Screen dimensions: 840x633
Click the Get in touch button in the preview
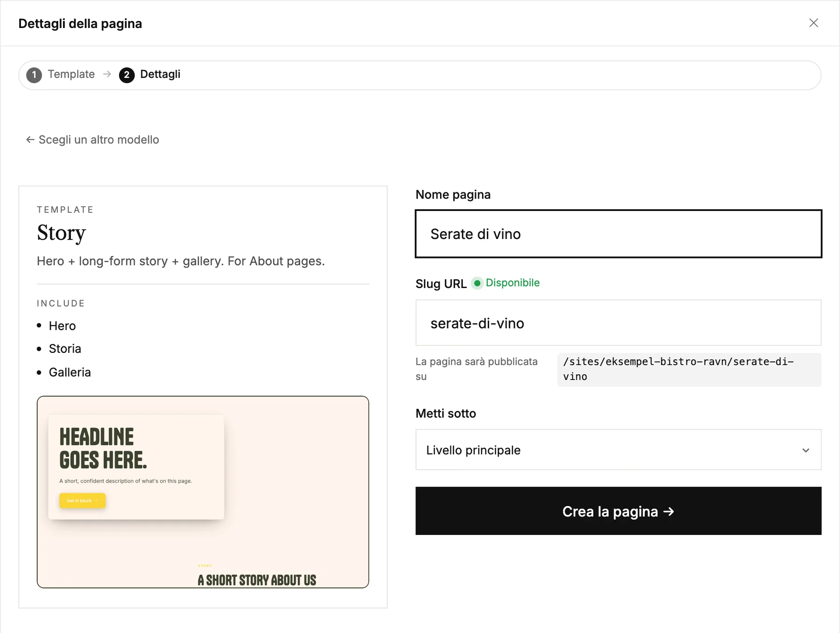coord(82,500)
